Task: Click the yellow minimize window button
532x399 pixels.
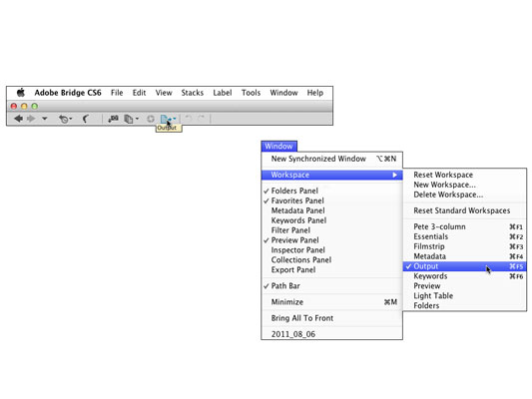Action: (24, 106)
